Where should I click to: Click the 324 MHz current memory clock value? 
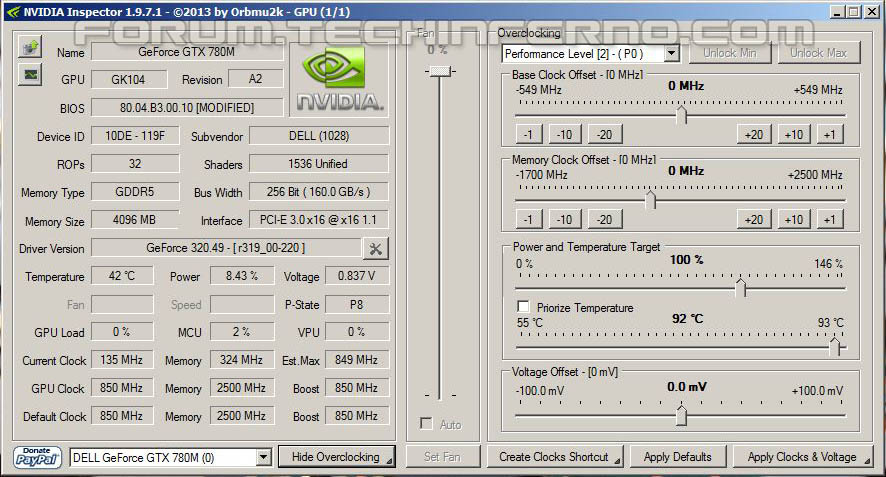(x=242, y=360)
